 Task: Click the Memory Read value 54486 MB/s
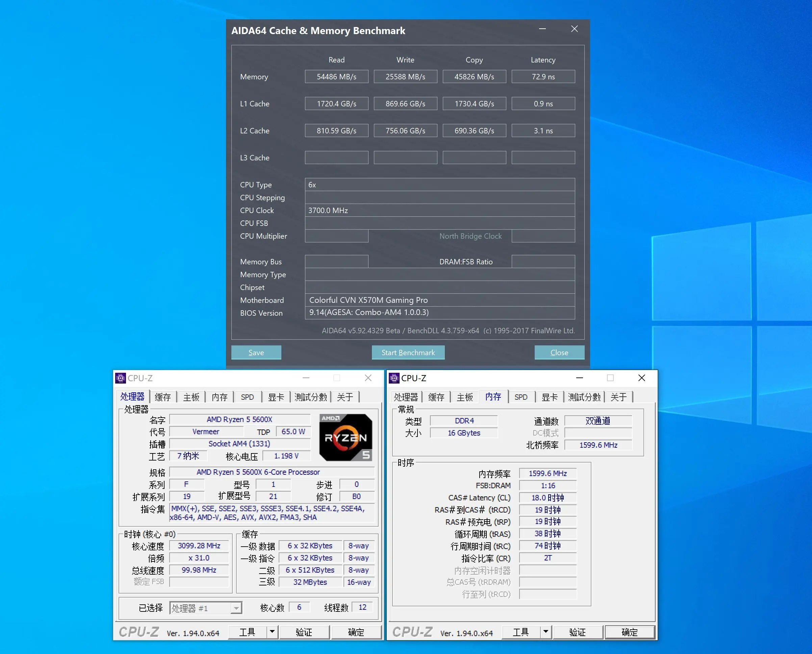(336, 77)
